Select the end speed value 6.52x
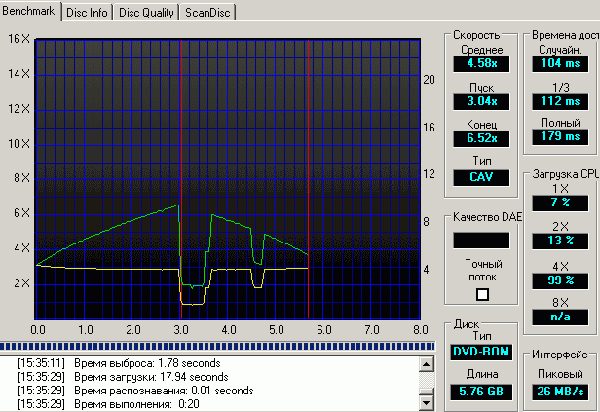 pos(481,138)
